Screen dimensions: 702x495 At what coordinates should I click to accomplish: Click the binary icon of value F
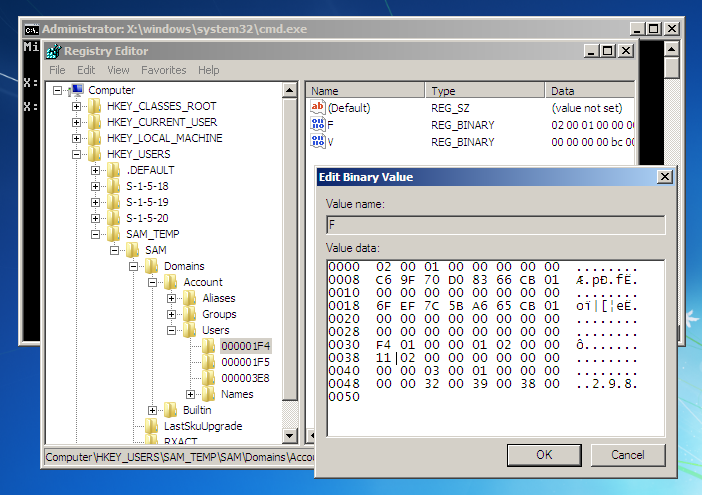[319, 124]
